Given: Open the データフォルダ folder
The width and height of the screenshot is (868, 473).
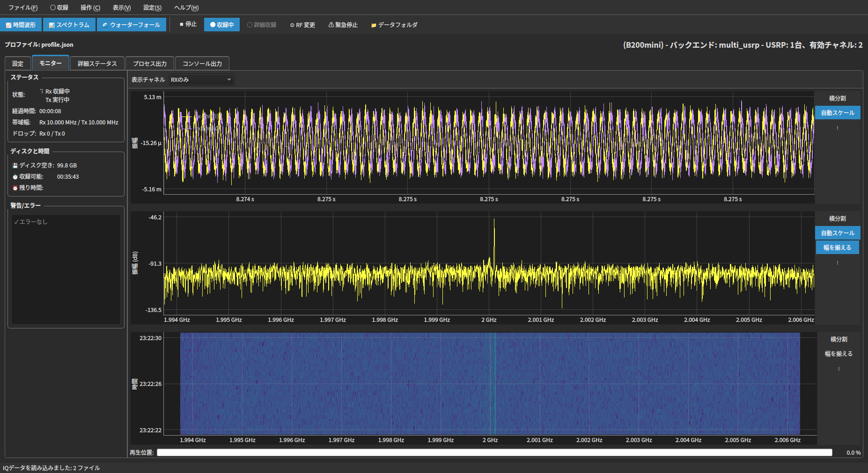Looking at the screenshot, I should (394, 25).
